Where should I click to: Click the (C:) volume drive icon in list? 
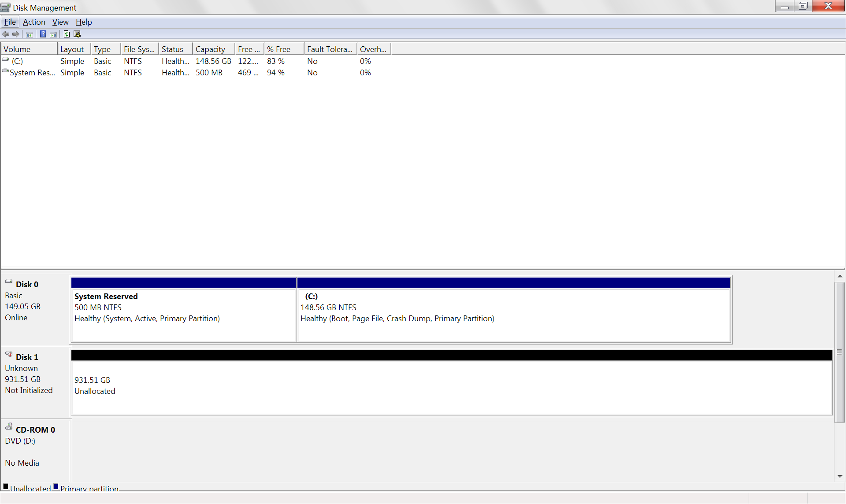point(5,59)
